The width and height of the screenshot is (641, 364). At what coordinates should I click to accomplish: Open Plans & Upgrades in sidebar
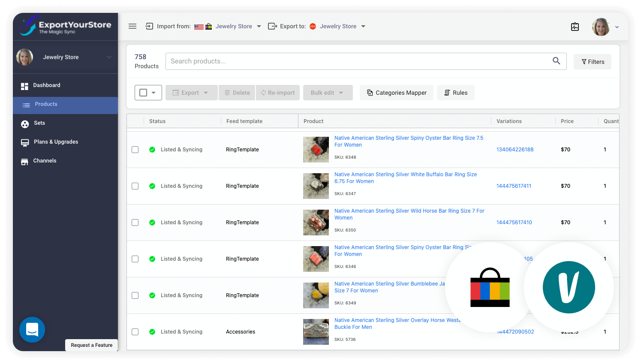65,142
